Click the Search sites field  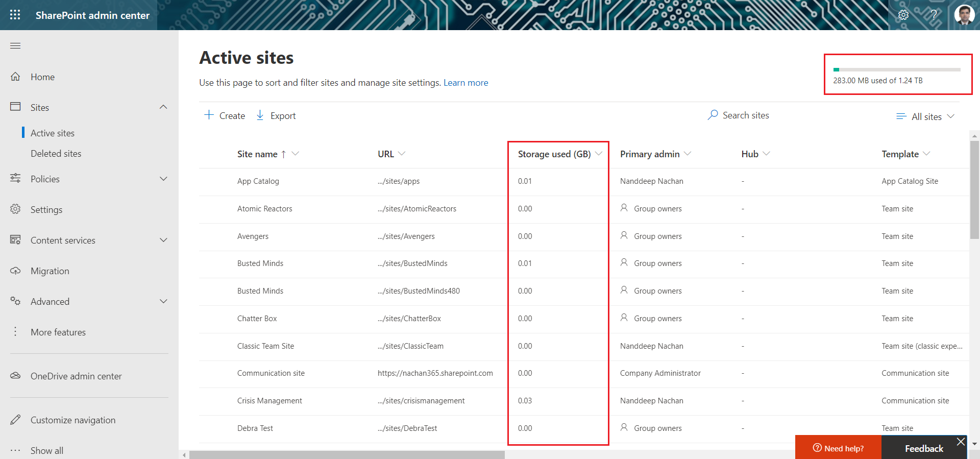pos(745,115)
